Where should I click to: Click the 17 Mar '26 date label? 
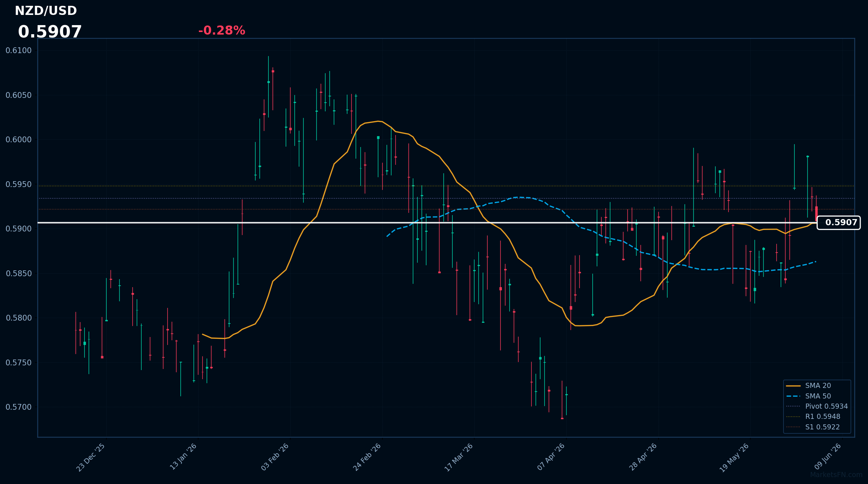coord(459,457)
